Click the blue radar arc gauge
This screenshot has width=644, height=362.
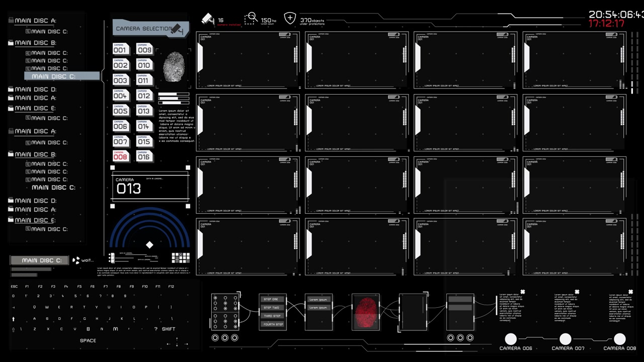tap(149, 227)
